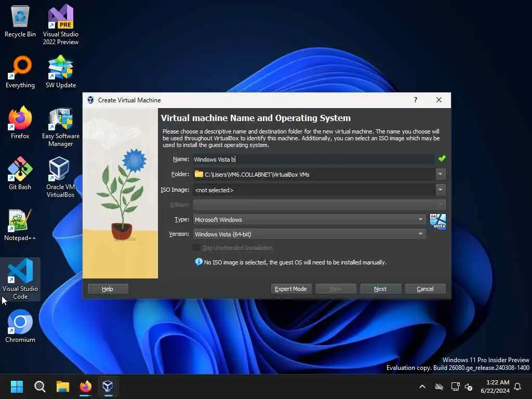Click the cloud sync tray icon
532x399 pixels.
pyautogui.click(x=439, y=387)
